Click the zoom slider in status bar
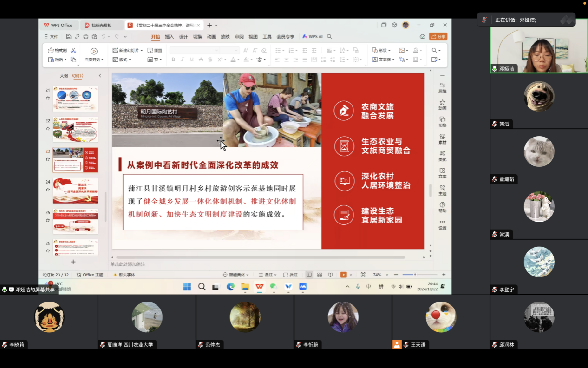588x368 pixels. pos(415,275)
